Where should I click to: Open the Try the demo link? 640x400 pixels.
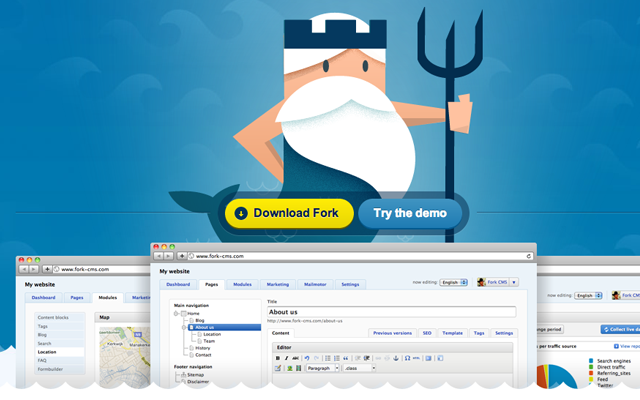click(409, 213)
